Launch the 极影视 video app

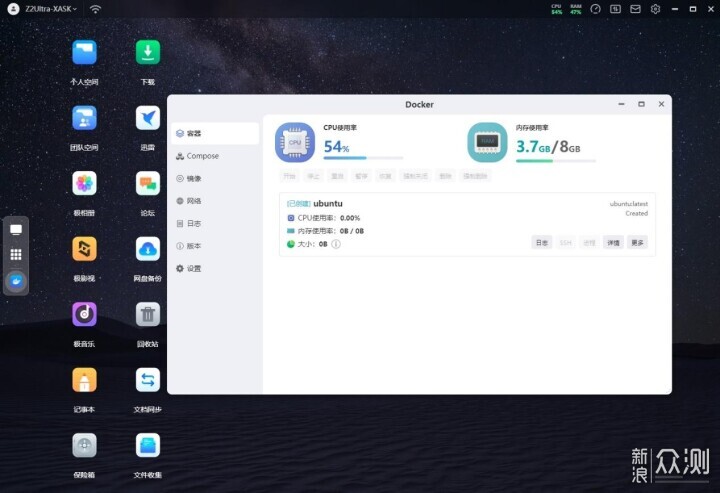point(84,249)
